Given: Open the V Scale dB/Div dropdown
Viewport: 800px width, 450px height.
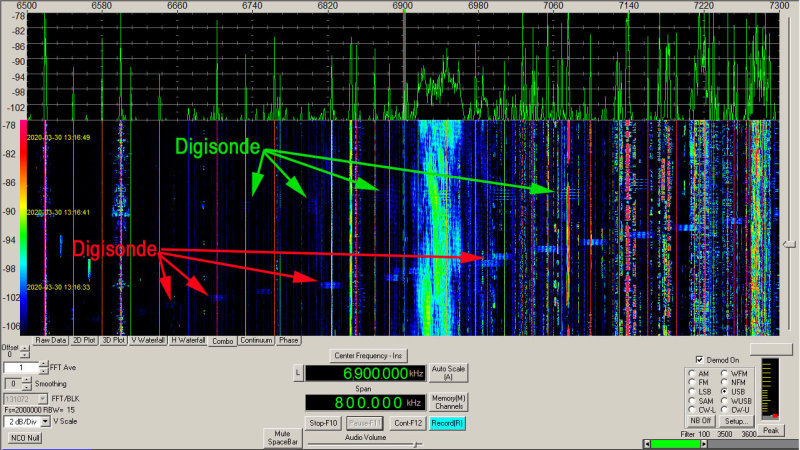Looking at the screenshot, I should point(45,422).
